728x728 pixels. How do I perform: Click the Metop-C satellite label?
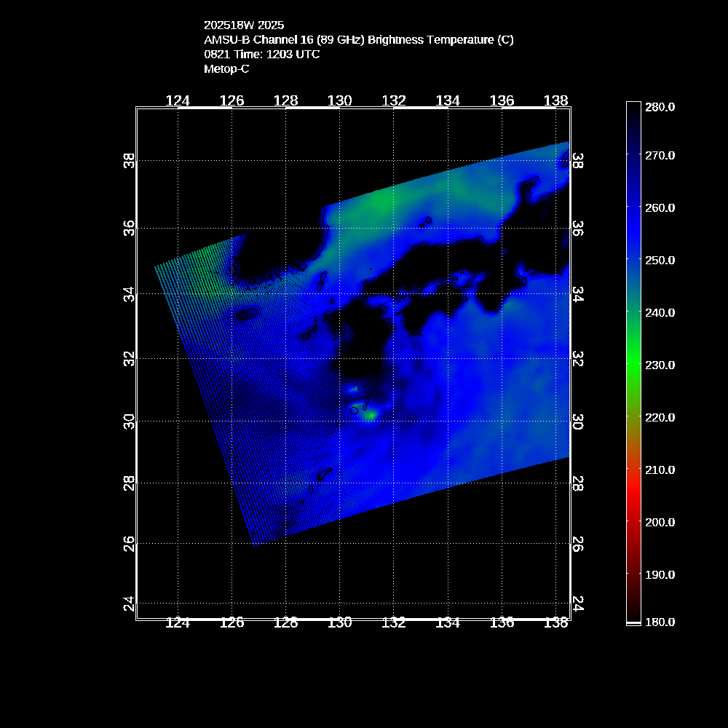tap(226, 68)
